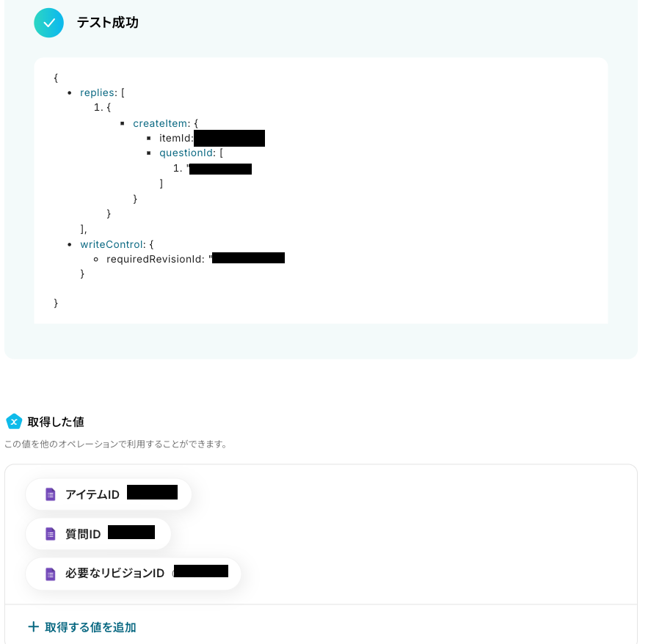The height and width of the screenshot is (644, 665).
Task: Select the itemId key in JSON result
Action: click(x=175, y=138)
